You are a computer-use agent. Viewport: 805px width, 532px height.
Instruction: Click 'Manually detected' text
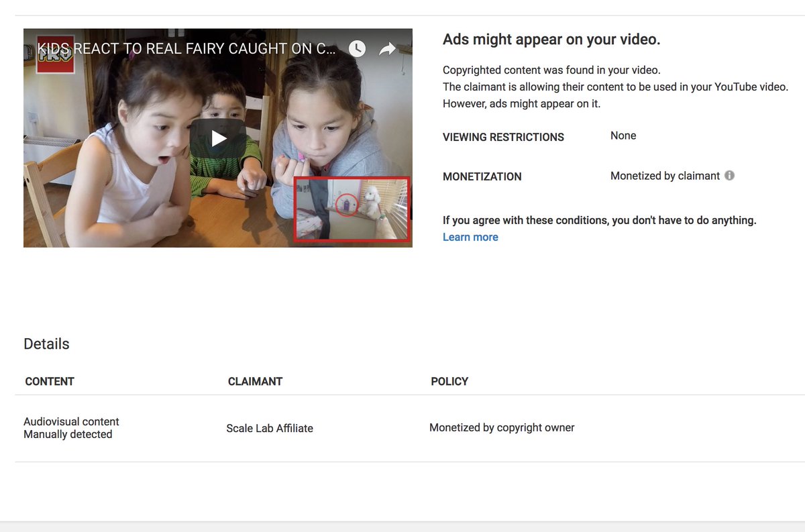(x=68, y=434)
